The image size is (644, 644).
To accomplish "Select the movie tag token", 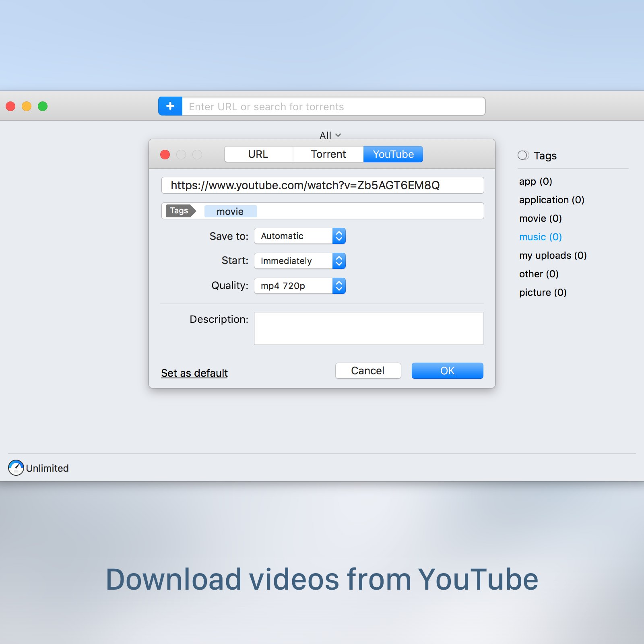I will click(231, 211).
